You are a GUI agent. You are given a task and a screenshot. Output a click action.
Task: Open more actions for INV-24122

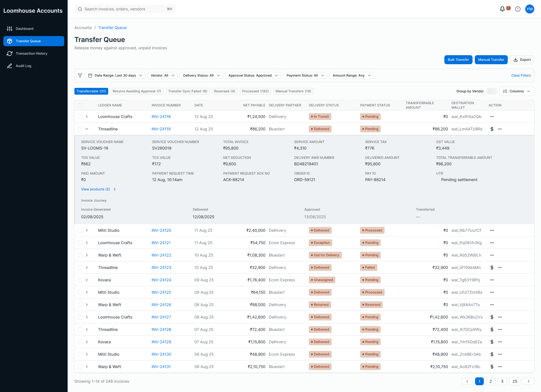492,255
